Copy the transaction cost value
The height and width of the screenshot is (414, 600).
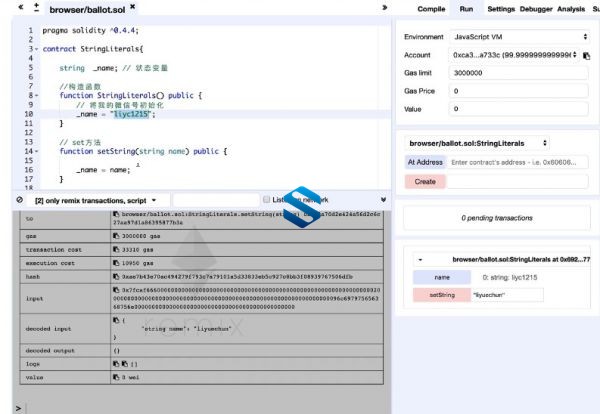tap(116, 249)
